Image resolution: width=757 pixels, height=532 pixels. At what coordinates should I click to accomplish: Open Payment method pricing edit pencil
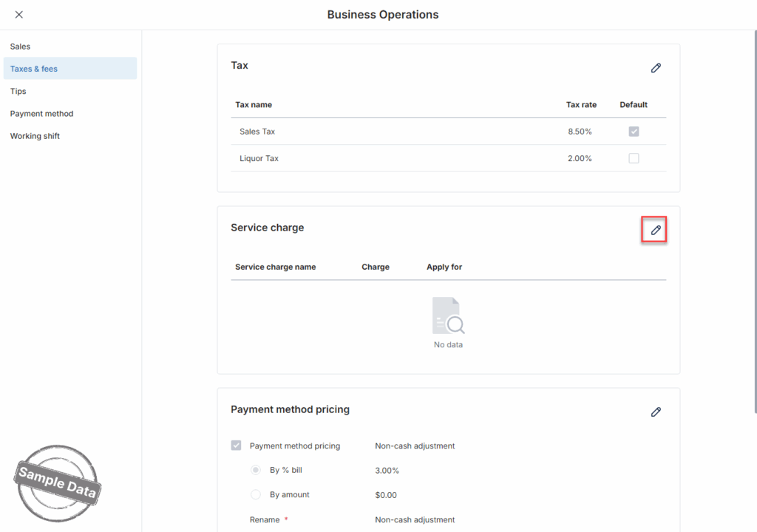pyautogui.click(x=655, y=412)
